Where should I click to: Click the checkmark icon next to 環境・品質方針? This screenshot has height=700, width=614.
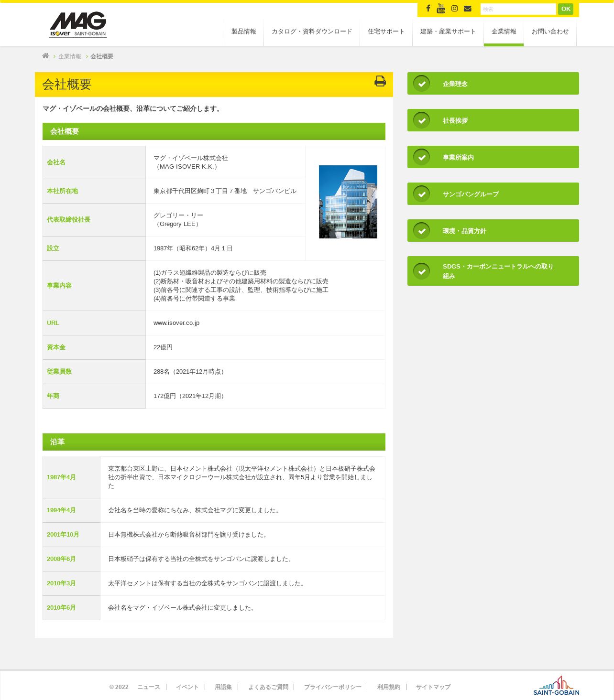click(421, 231)
